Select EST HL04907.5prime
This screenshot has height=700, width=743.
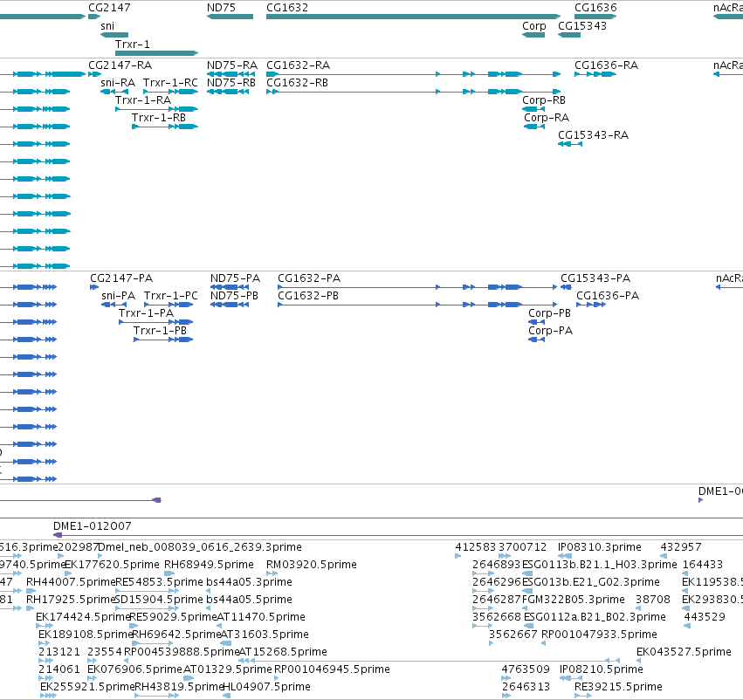tap(266, 687)
